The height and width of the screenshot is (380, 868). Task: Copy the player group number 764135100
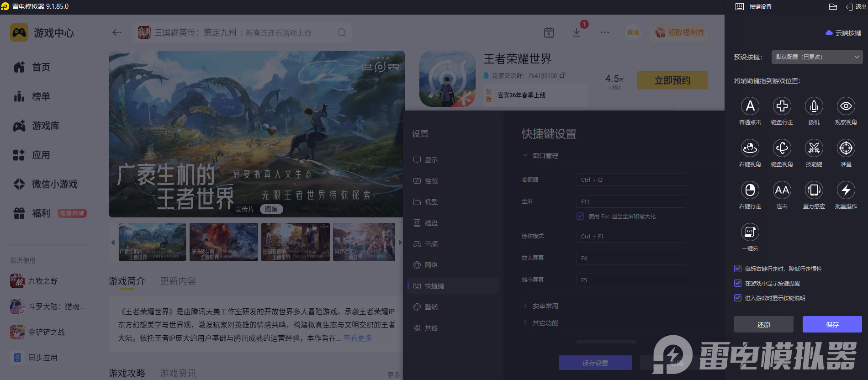[562, 75]
